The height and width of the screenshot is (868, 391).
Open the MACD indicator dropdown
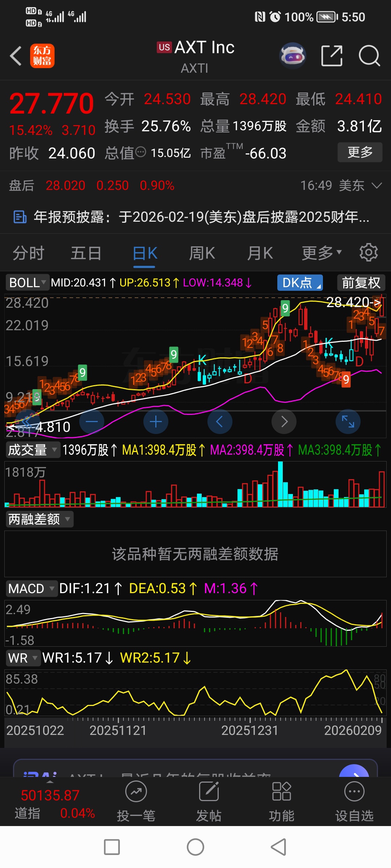pos(31,588)
